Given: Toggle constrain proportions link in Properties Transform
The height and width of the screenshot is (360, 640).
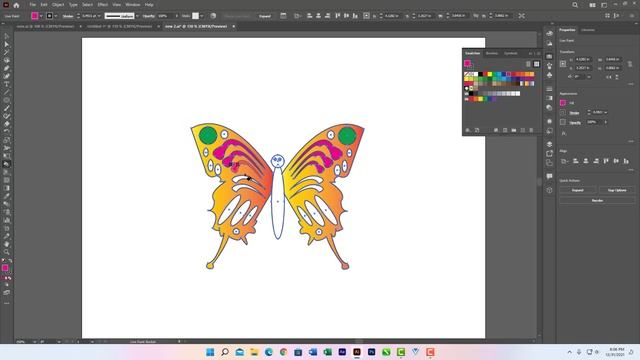Looking at the screenshot, I should point(630,64).
